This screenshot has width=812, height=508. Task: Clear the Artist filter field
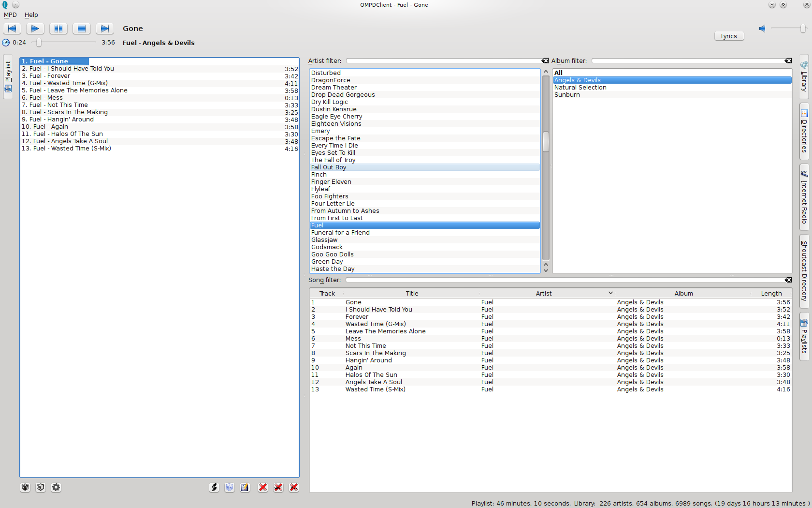pyautogui.click(x=545, y=61)
